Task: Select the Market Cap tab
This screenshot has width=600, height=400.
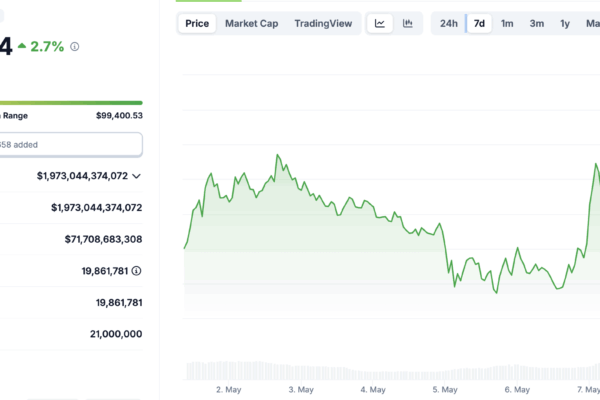Action: pyautogui.click(x=251, y=23)
